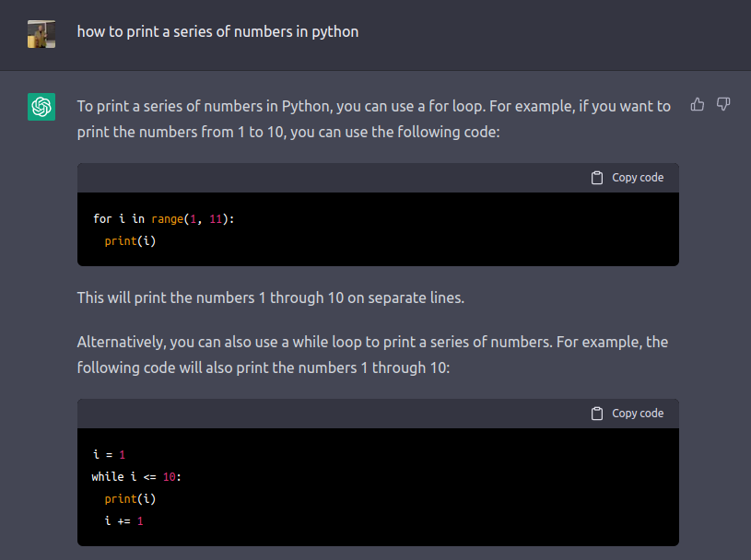751x560 pixels.
Task: Click the paragraph starting "To print a series"
Action: 374,119
